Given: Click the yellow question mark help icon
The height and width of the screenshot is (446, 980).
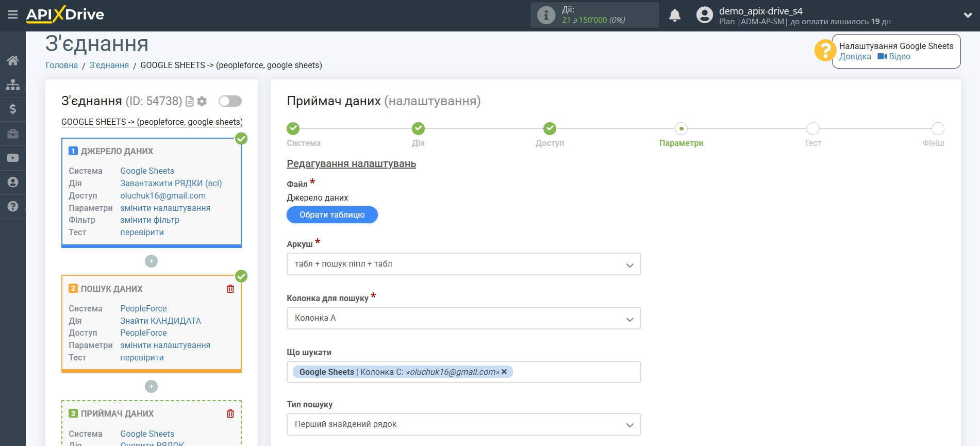Looking at the screenshot, I should click(x=825, y=51).
